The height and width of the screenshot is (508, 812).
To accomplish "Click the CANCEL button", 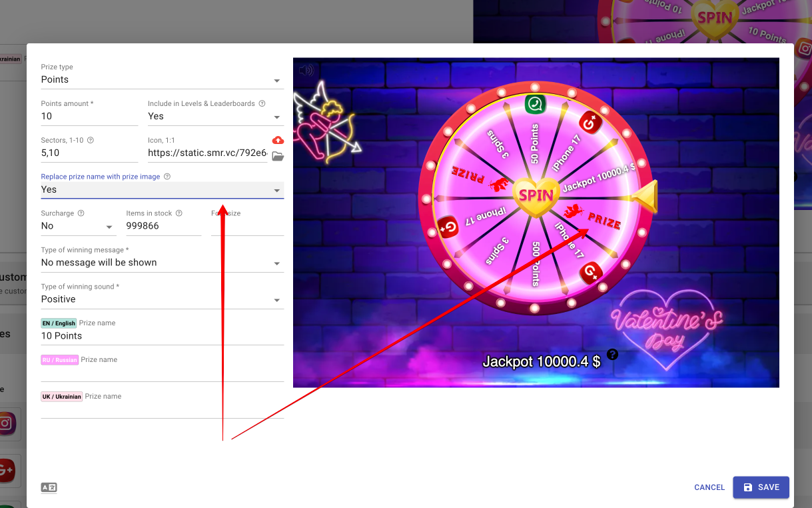I will [x=709, y=487].
